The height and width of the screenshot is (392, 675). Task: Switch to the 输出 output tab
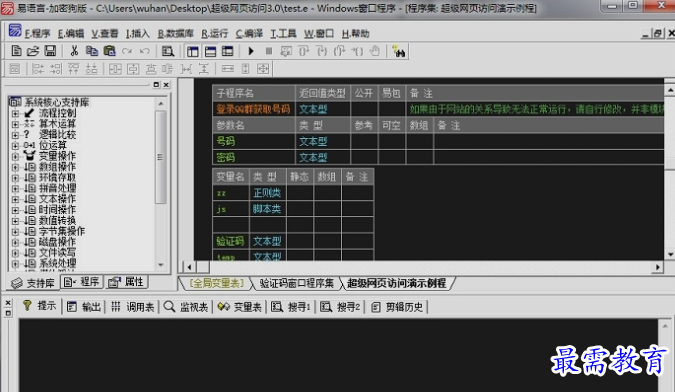[84, 307]
